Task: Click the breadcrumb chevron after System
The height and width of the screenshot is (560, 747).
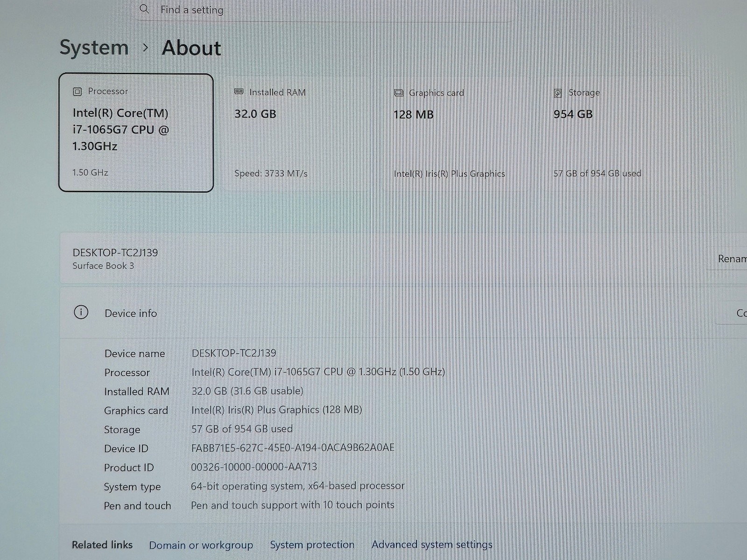Action: (146, 48)
